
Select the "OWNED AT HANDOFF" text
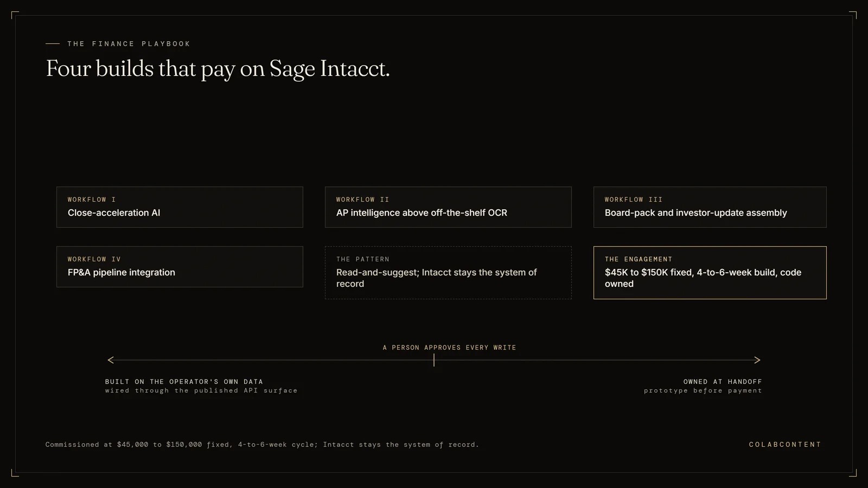(x=723, y=382)
